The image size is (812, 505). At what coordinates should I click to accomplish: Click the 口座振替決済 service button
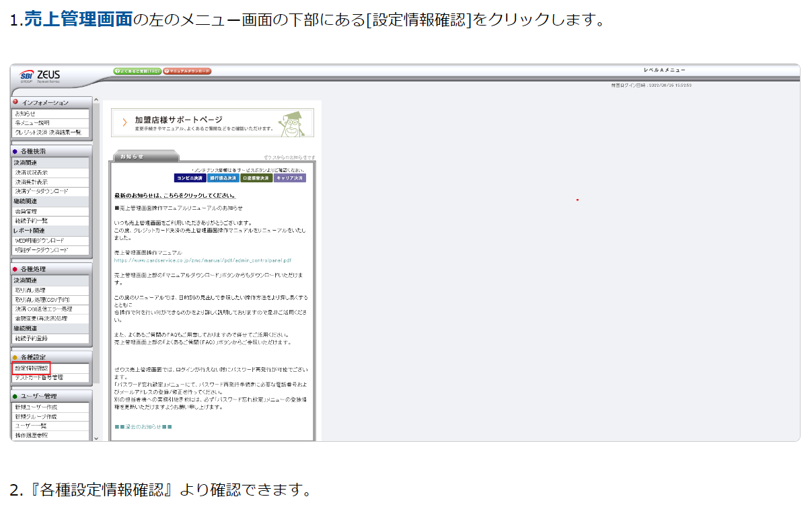[x=256, y=178]
